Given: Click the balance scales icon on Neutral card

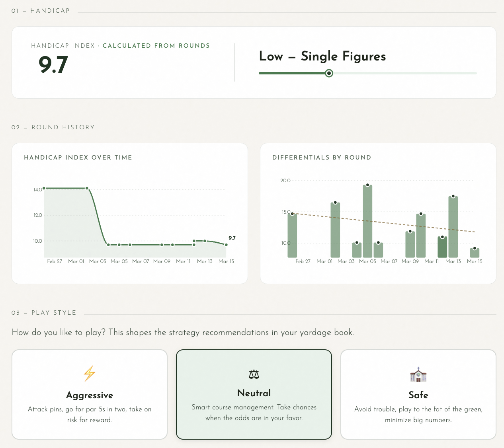Looking at the screenshot, I should (254, 374).
